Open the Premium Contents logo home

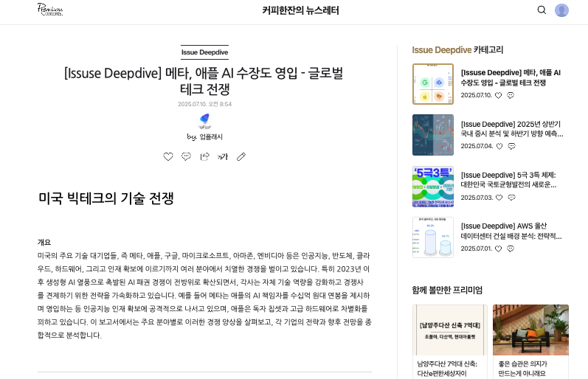click(x=50, y=10)
